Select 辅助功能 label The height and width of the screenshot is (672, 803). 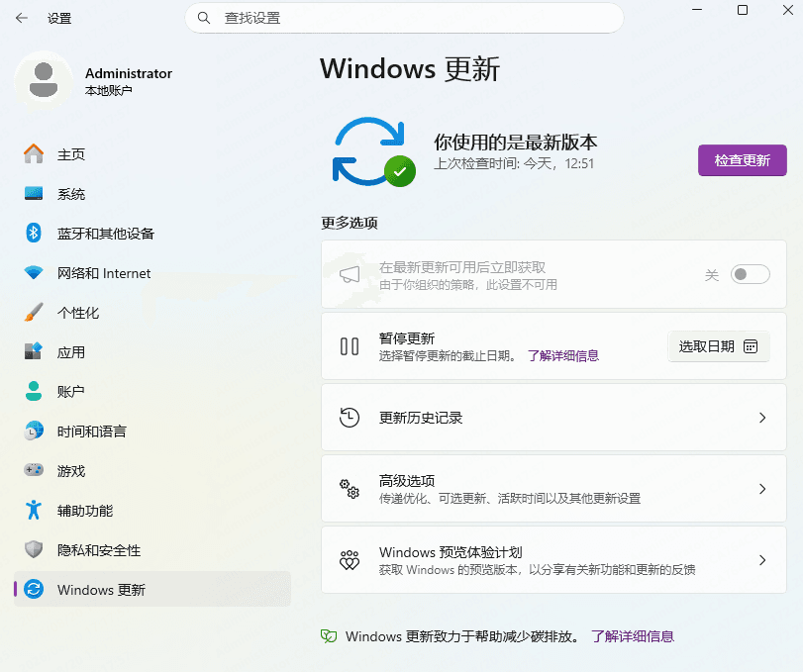pyautogui.click(x=85, y=511)
